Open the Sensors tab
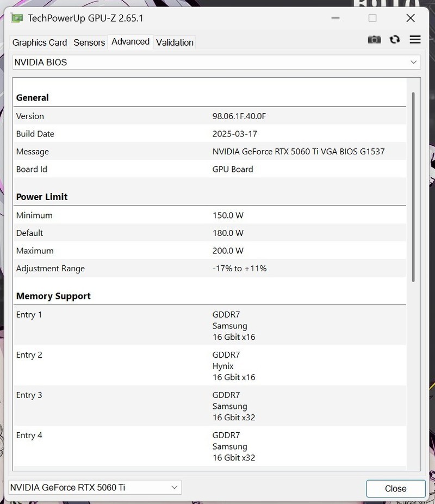 coord(89,42)
